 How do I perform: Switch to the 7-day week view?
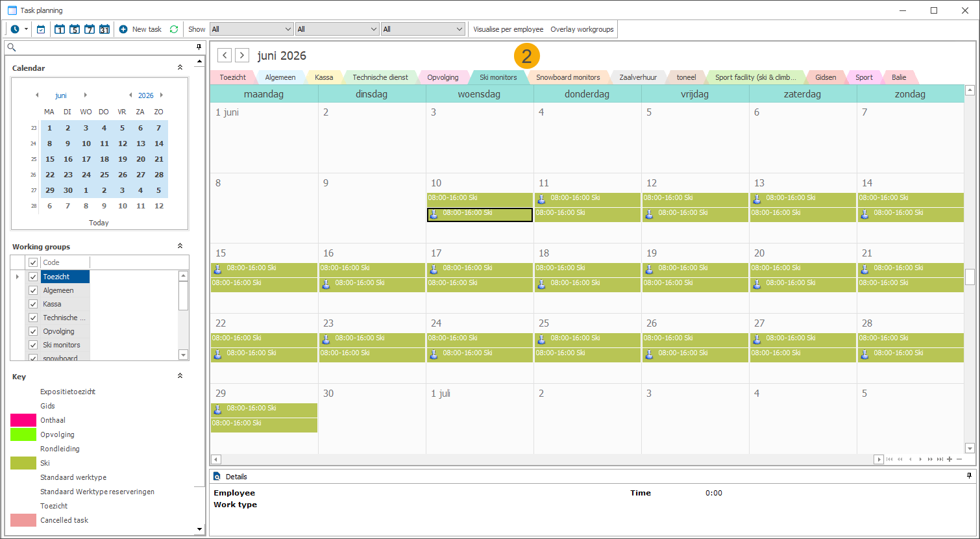coord(90,29)
